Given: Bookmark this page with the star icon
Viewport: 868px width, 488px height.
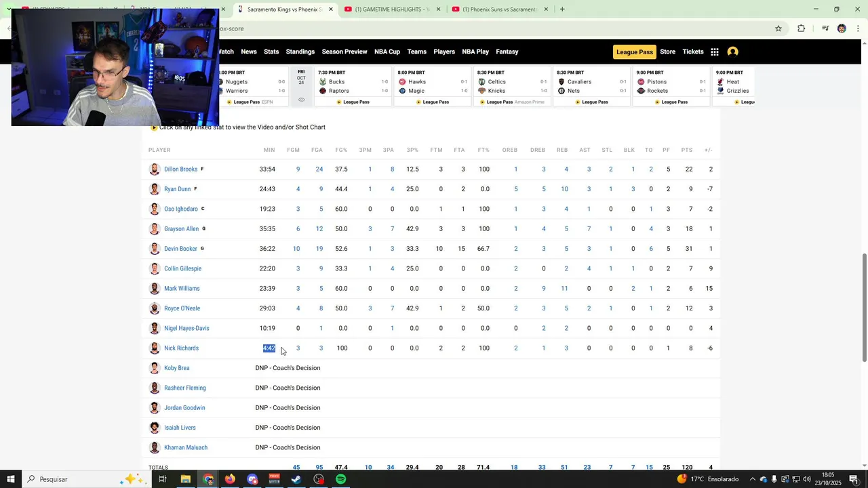Looking at the screenshot, I should pyautogui.click(x=778, y=28).
